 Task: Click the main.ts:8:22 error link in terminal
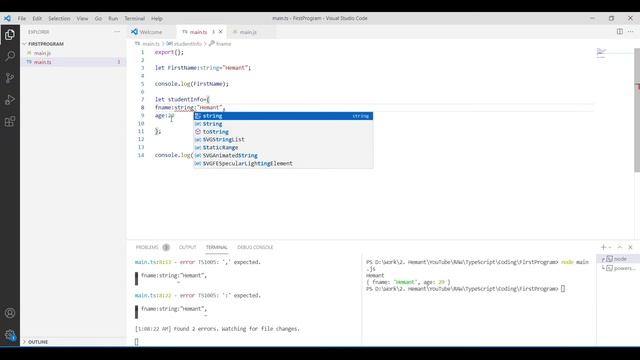coord(153,295)
